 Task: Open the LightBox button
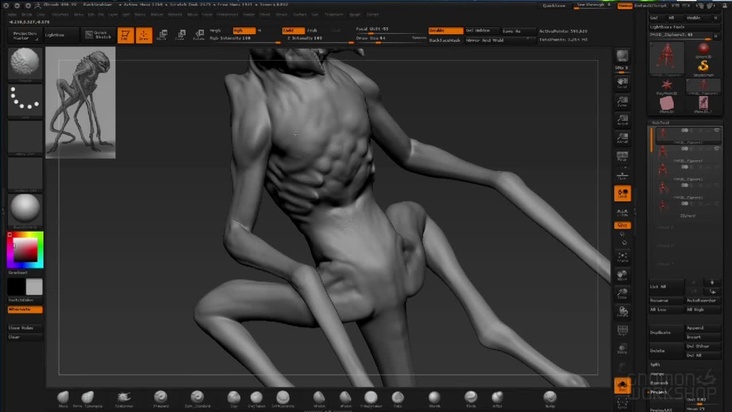tap(62, 35)
